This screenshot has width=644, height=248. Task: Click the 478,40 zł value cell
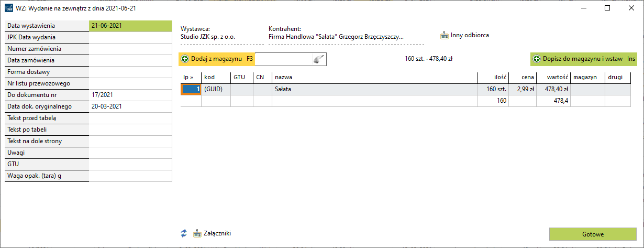[553, 89]
